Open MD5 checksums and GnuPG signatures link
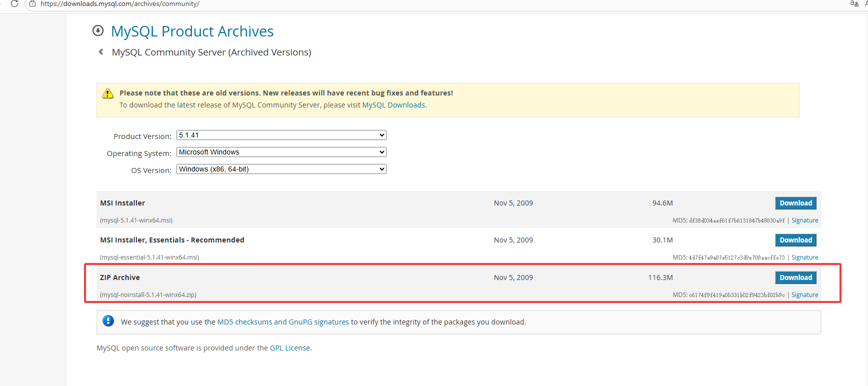868x386 pixels. (283, 322)
